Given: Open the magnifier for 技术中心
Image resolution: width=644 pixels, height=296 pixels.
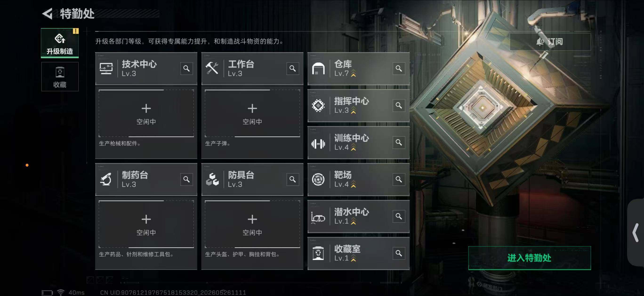Looking at the screenshot, I should (186, 68).
